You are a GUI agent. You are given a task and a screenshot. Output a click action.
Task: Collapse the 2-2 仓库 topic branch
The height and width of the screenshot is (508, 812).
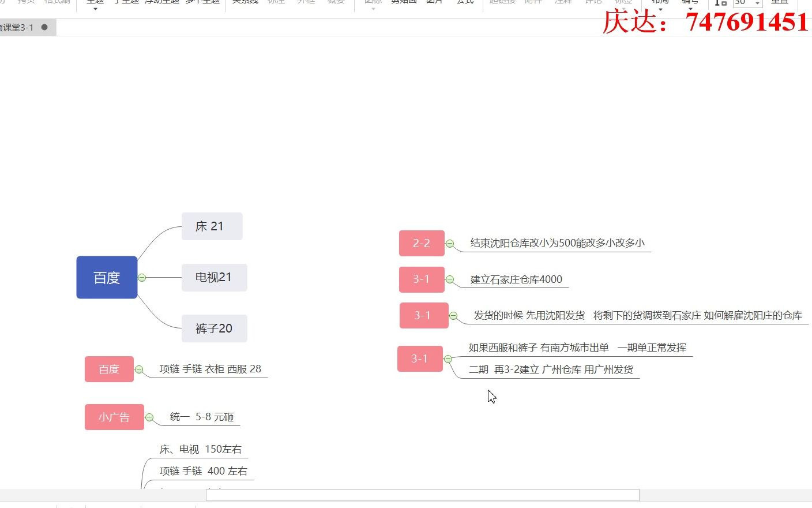point(450,243)
